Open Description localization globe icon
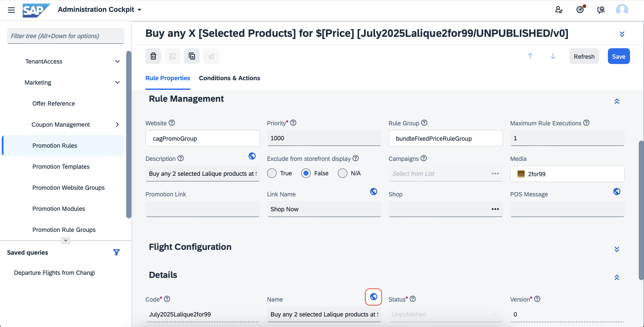The height and width of the screenshot is (327, 644). (x=252, y=156)
